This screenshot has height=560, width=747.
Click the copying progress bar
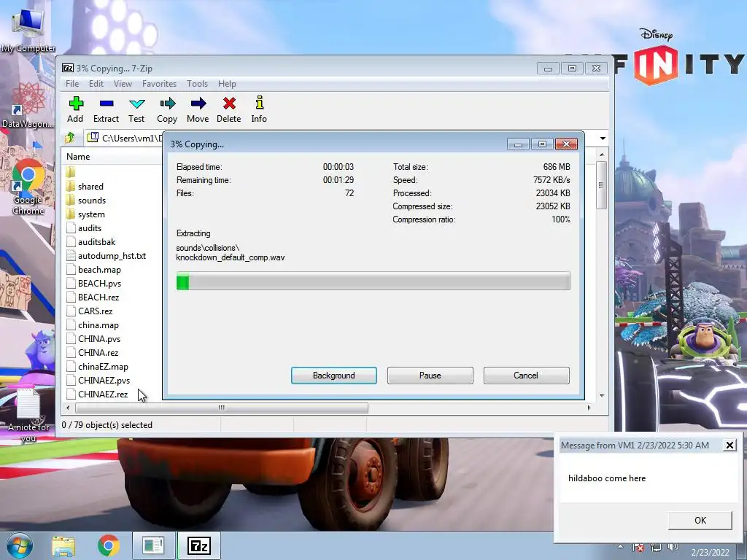tap(373, 281)
